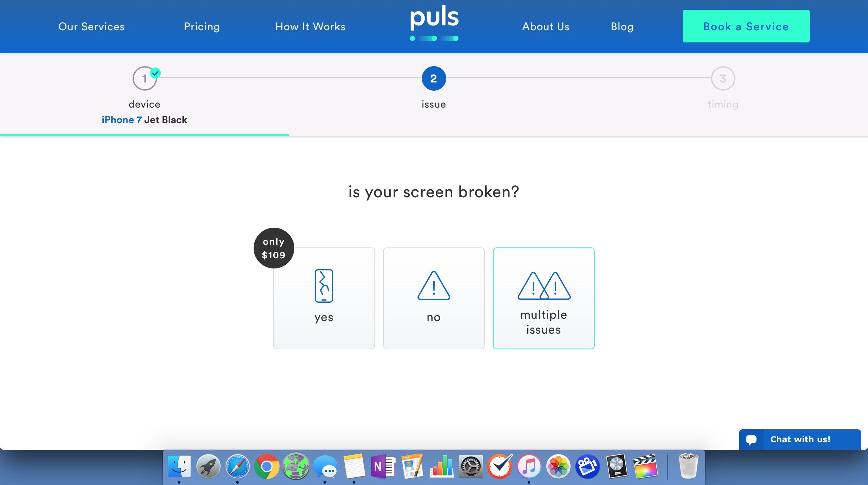
Task: Open Google Chrome from dock
Action: click(267, 467)
